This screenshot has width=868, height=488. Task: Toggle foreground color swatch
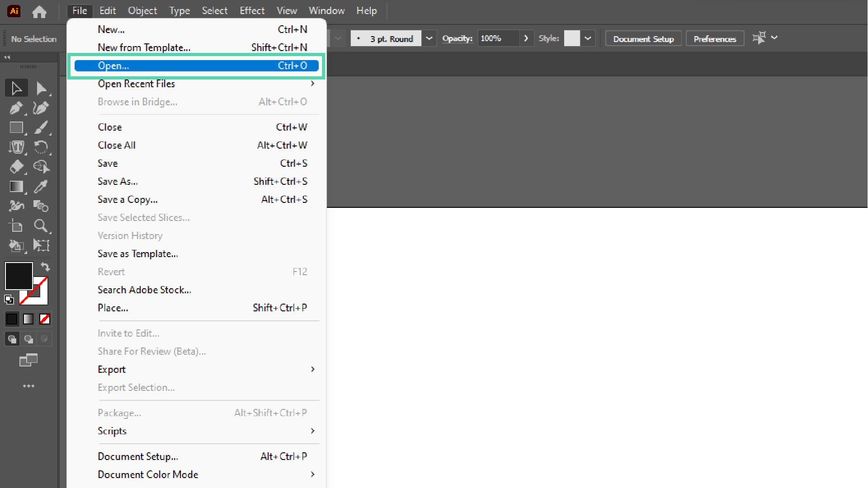[18, 274]
